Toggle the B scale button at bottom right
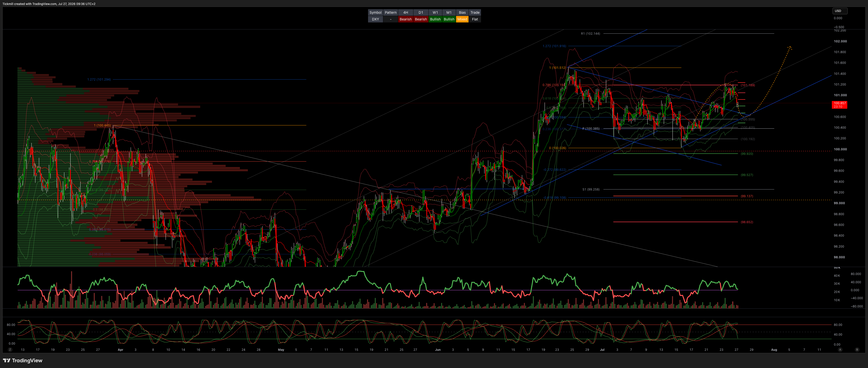 click(857, 350)
